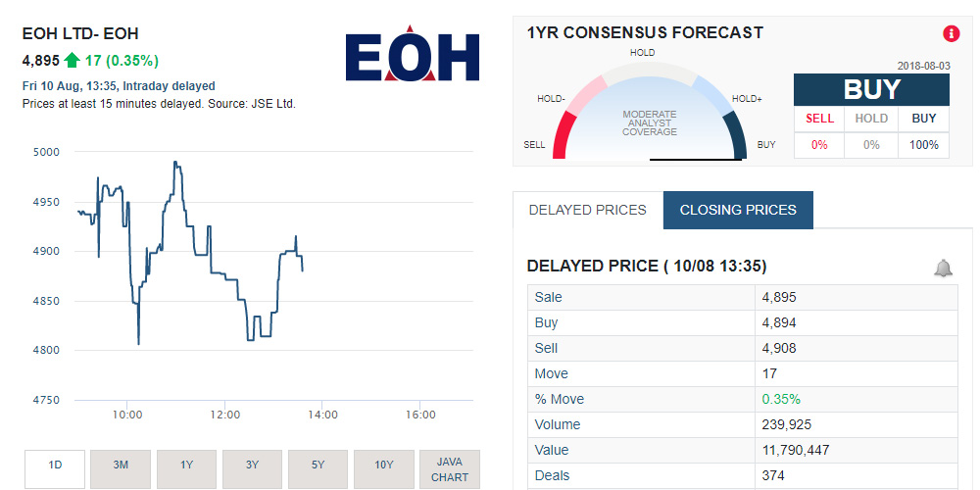Click the large BUY recommendation banner
Screen dimensions: 980x490
coord(871,89)
